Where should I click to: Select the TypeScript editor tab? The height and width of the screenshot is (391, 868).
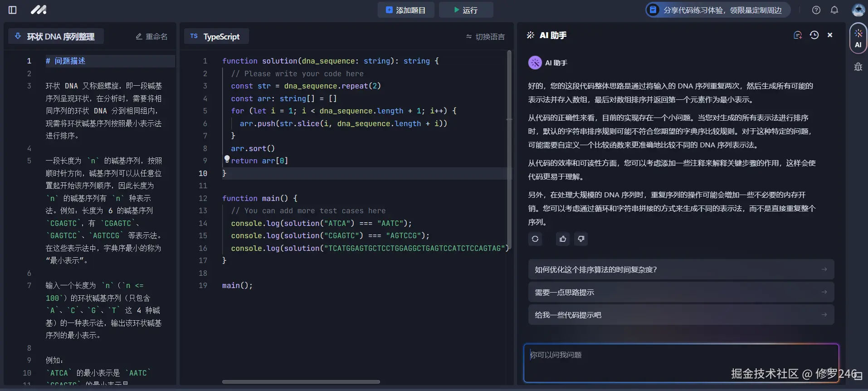pos(216,36)
